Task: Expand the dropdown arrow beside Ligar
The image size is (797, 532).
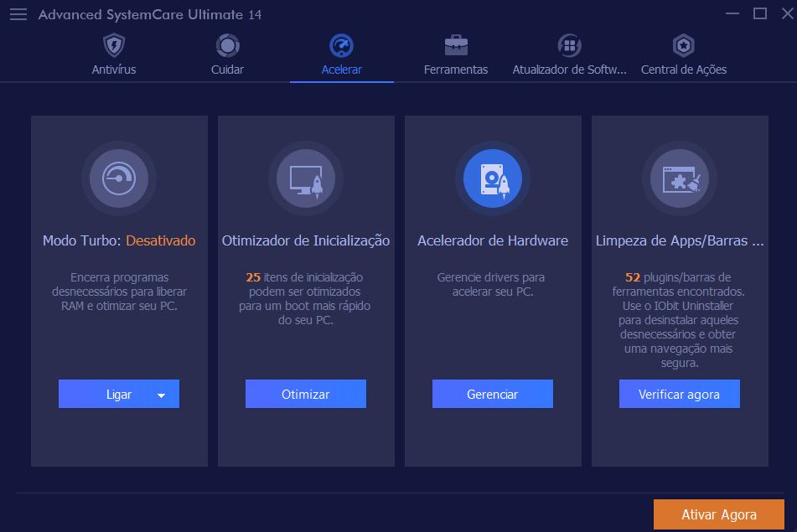Action: [x=162, y=395]
